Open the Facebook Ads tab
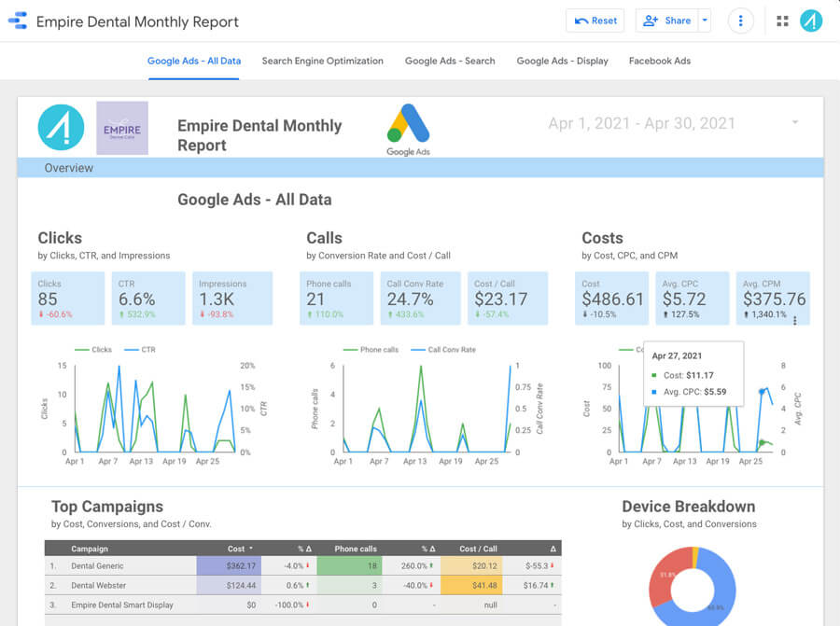840x626 pixels. [x=660, y=61]
